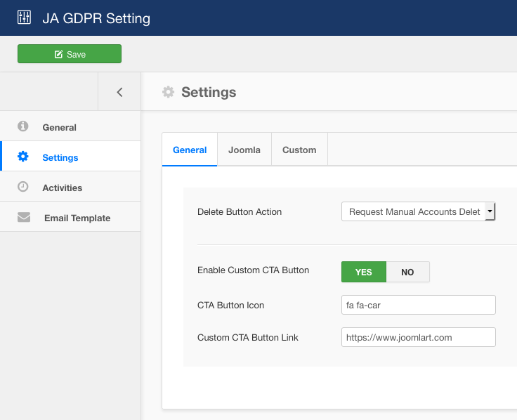Viewport: 517px width, 420px height.
Task: Click the Delete Button Action dropdown arrow
Action: (490, 211)
